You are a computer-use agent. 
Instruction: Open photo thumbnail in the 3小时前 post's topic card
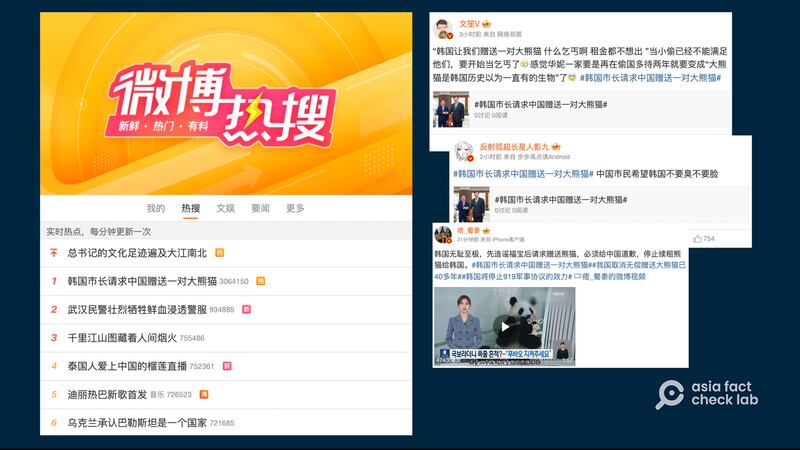click(451, 110)
